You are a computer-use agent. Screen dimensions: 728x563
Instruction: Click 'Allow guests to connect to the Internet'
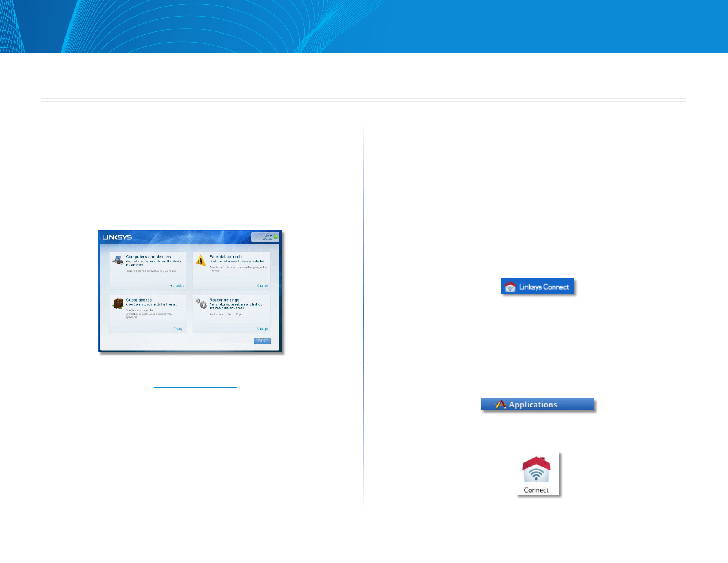coord(151,304)
